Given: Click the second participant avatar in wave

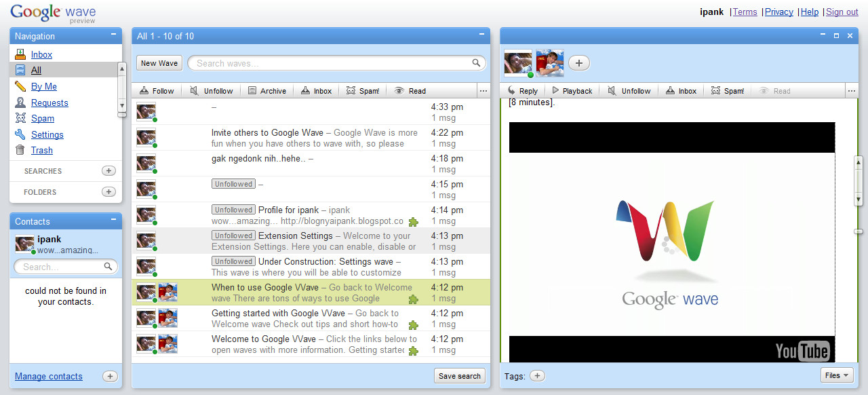Looking at the screenshot, I should pyautogui.click(x=550, y=63).
